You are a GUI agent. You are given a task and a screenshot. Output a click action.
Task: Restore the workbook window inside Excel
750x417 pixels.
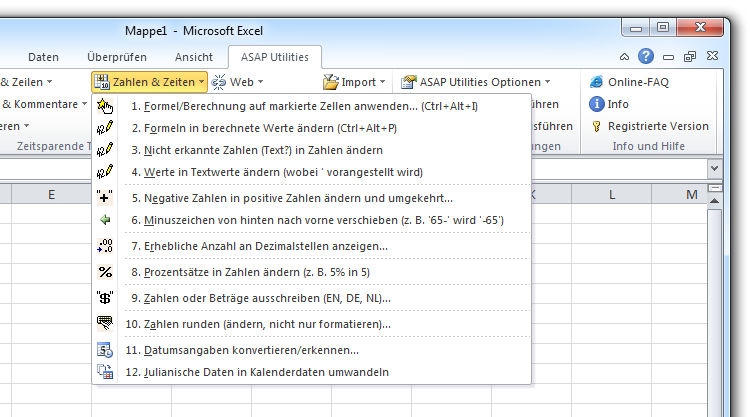tap(690, 57)
